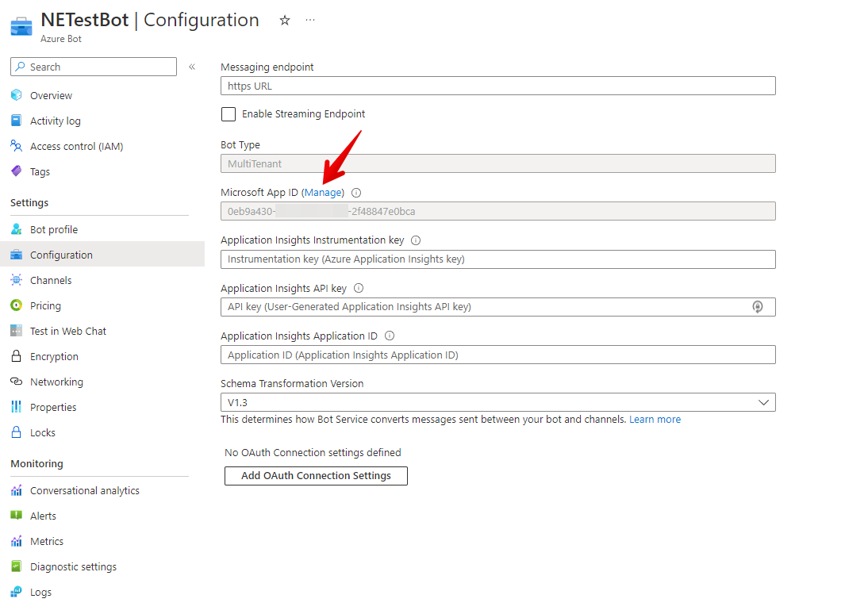Click the Alerts green icon
The height and width of the screenshot is (614, 868).
pyautogui.click(x=17, y=516)
